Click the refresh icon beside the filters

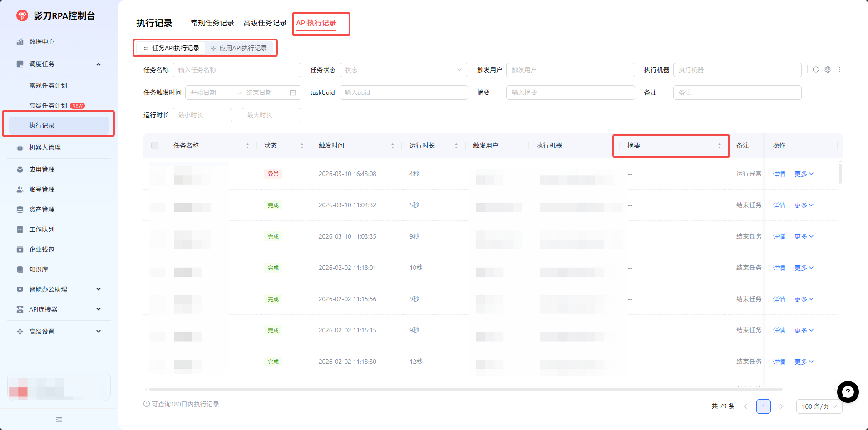pos(816,69)
